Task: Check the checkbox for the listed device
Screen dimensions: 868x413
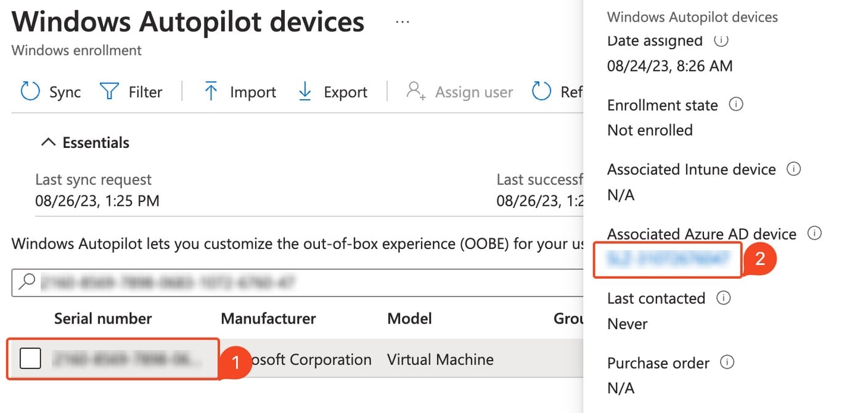Action: pos(30,359)
